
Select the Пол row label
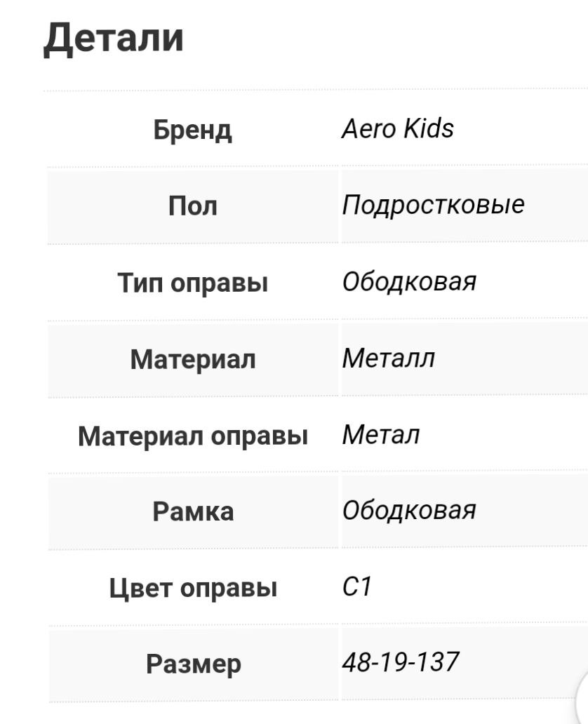(x=193, y=206)
